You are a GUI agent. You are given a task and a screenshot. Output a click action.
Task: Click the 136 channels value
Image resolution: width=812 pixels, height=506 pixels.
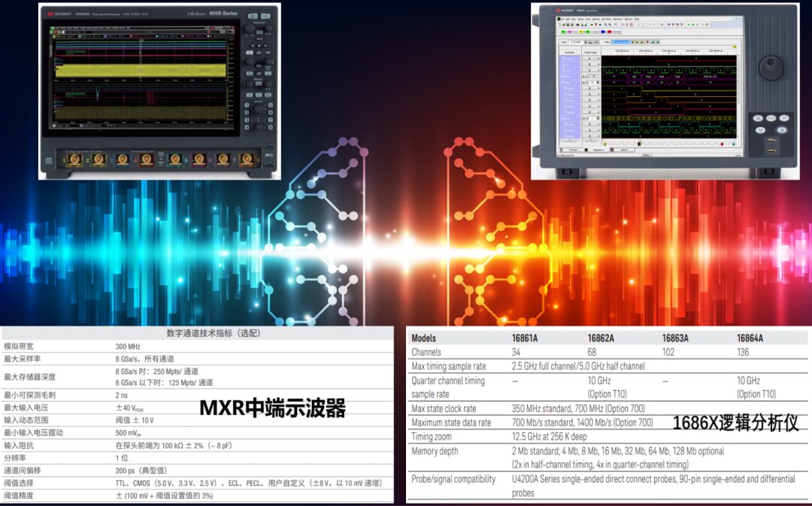743,352
